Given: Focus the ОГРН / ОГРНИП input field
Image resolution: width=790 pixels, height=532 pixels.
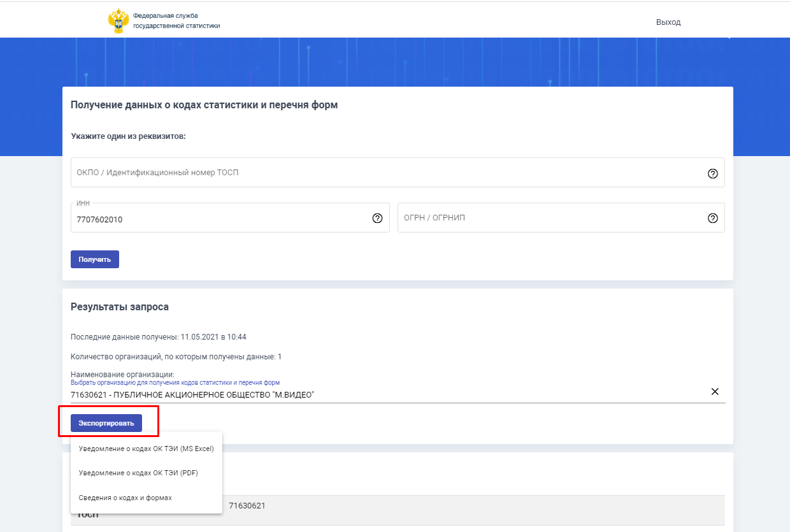Looking at the screenshot, I should (x=548, y=218).
